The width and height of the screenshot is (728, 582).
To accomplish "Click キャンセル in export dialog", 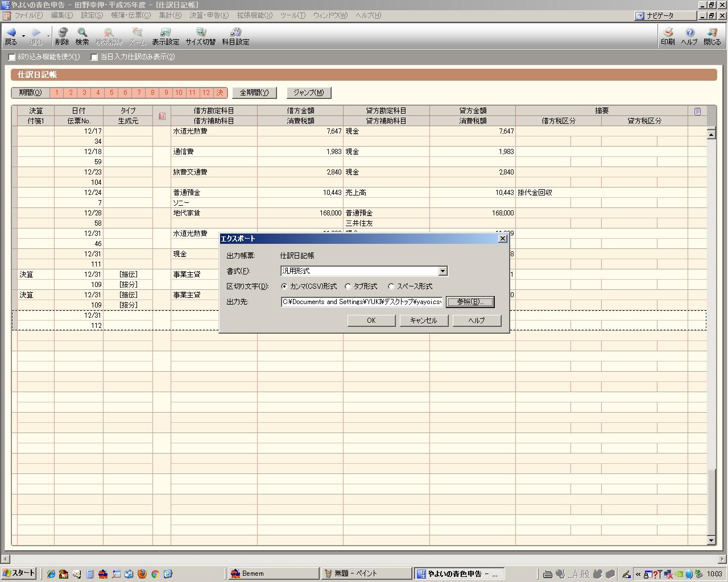I will 424,321.
